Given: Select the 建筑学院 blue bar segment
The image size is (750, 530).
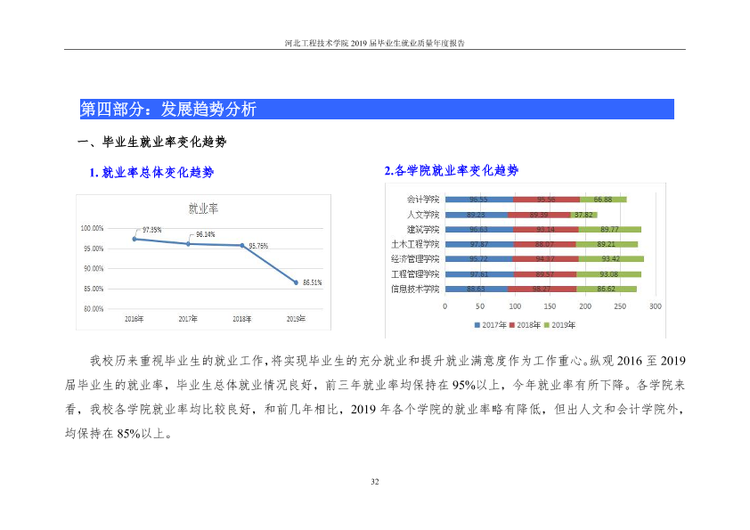Looking at the screenshot, I should pyautogui.click(x=479, y=230).
